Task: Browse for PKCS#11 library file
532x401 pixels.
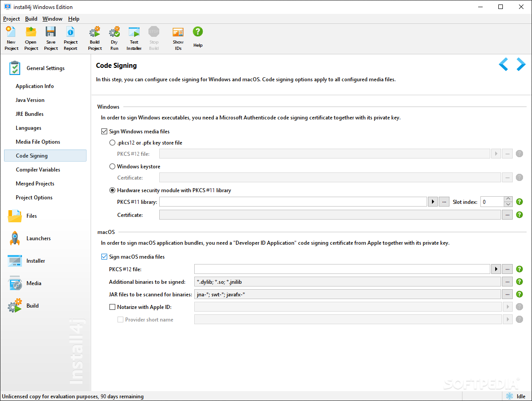Action: coord(444,202)
